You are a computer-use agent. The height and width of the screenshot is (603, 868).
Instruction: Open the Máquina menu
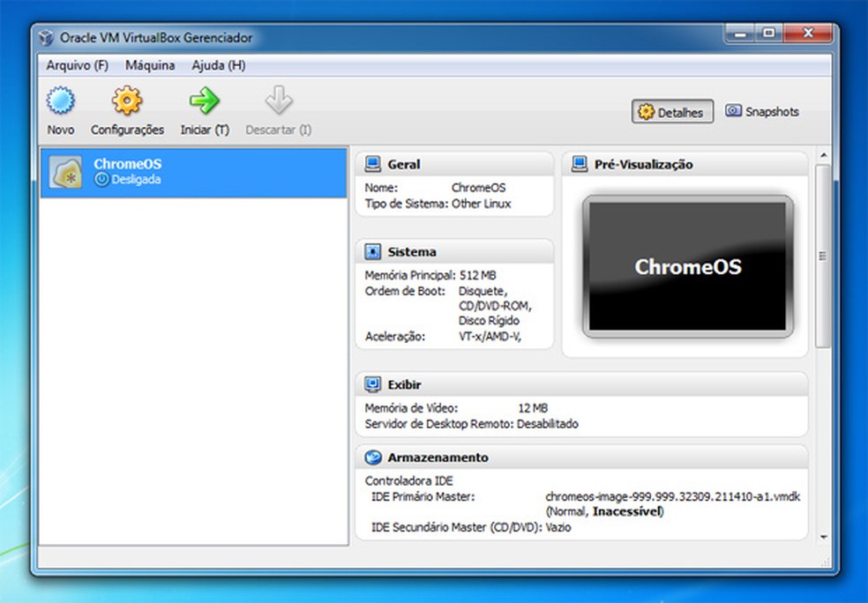pos(149,65)
